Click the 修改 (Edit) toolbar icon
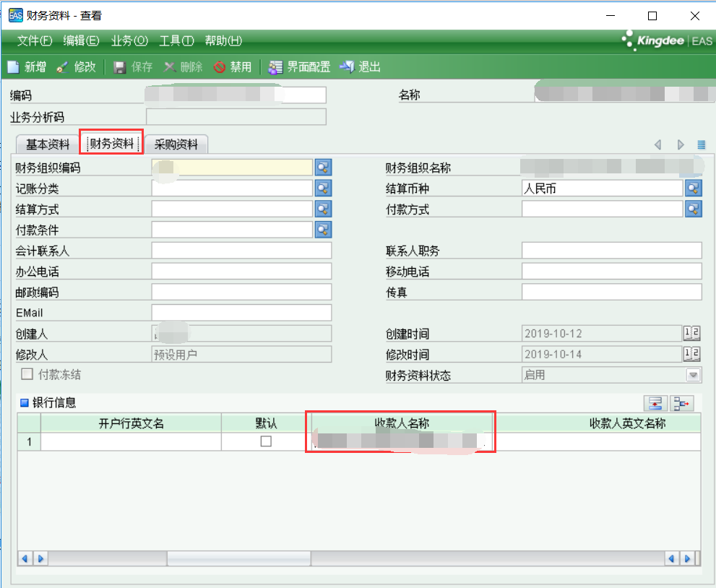Screen dimensions: 716x588 click(62, 67)
